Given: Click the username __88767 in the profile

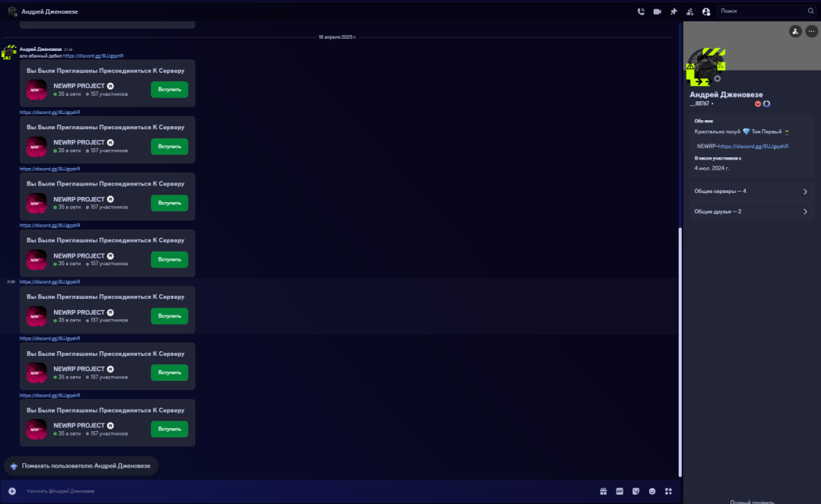Looking at the screenshot, I should [x=699, y=103].
